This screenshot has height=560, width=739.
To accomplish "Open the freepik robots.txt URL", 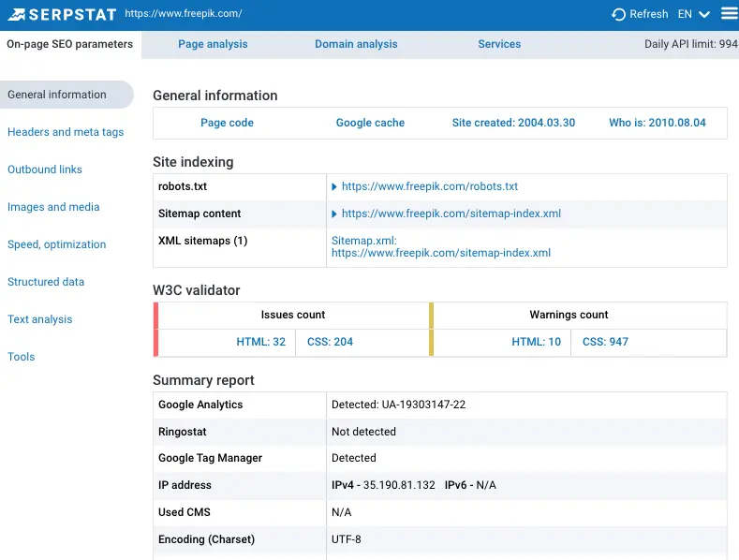I will click(429, 186).
